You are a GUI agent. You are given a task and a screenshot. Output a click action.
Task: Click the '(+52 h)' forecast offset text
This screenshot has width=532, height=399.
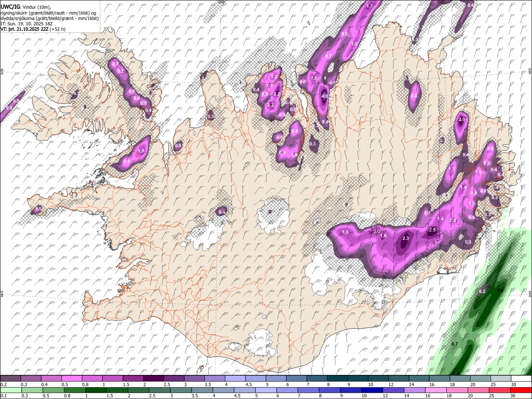click(x=57, y=30)
